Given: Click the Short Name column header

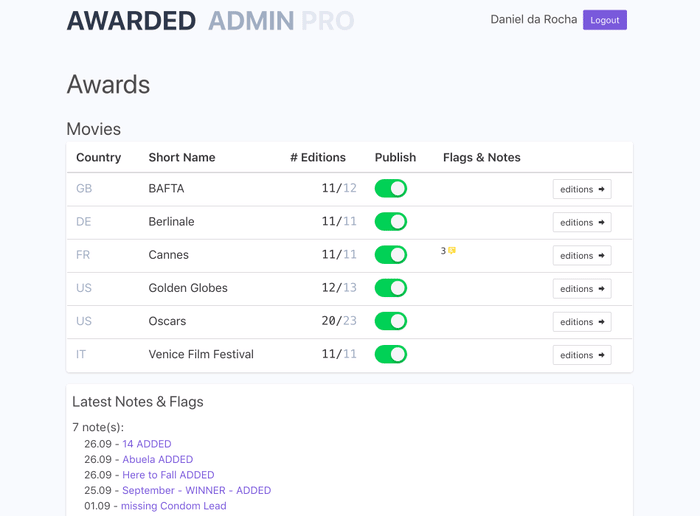Looking at the screenshot, I should (182, 158).
